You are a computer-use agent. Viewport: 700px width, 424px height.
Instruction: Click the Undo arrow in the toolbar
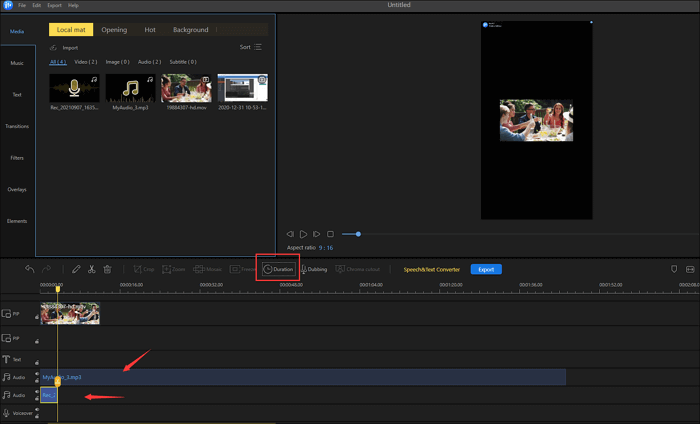point(30,269)
